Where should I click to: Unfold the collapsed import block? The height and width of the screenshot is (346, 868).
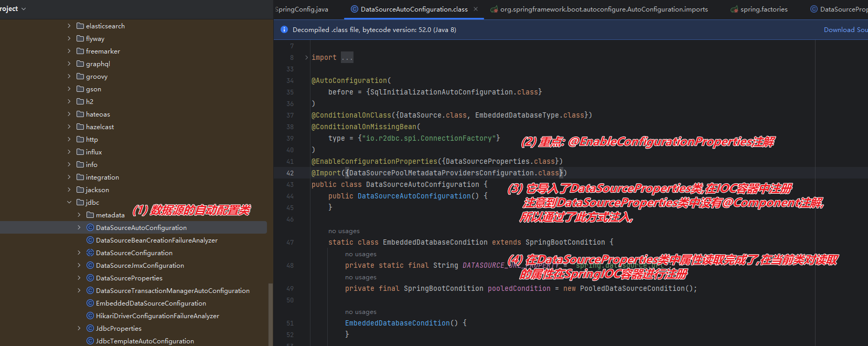[307, 57]
